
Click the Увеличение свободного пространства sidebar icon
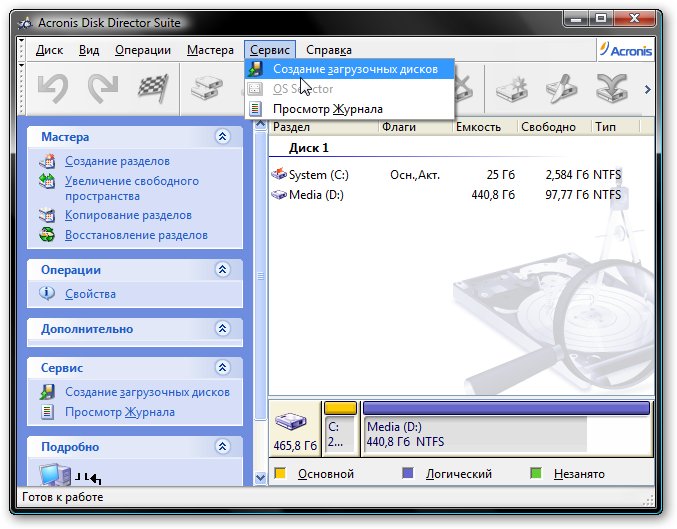pos(47,181)
